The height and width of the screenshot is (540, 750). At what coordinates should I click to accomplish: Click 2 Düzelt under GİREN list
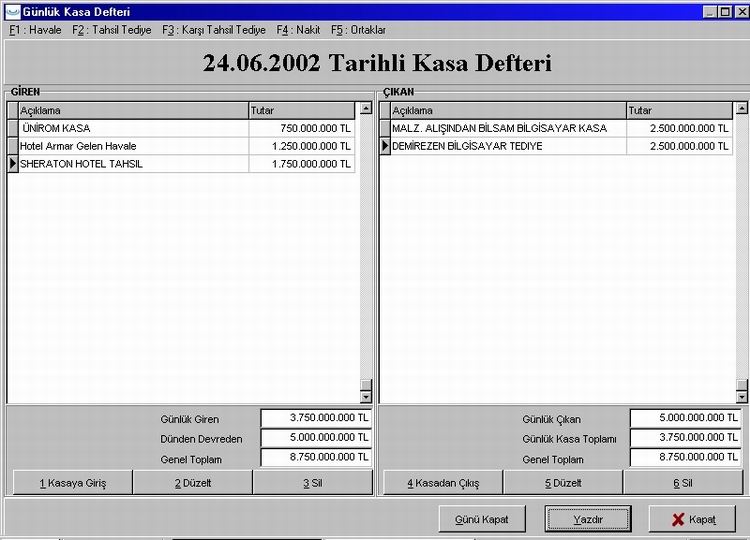pyautogui.click(x=192, y=483)
